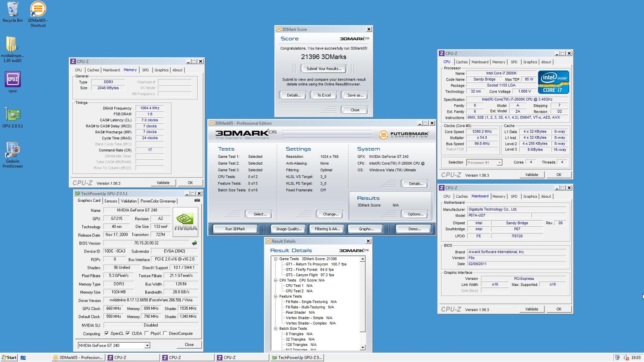Screen dimensions: 644x362
Task: Toggle the PhysX checkbox in GPU-Z
Action: click(147, 333)
